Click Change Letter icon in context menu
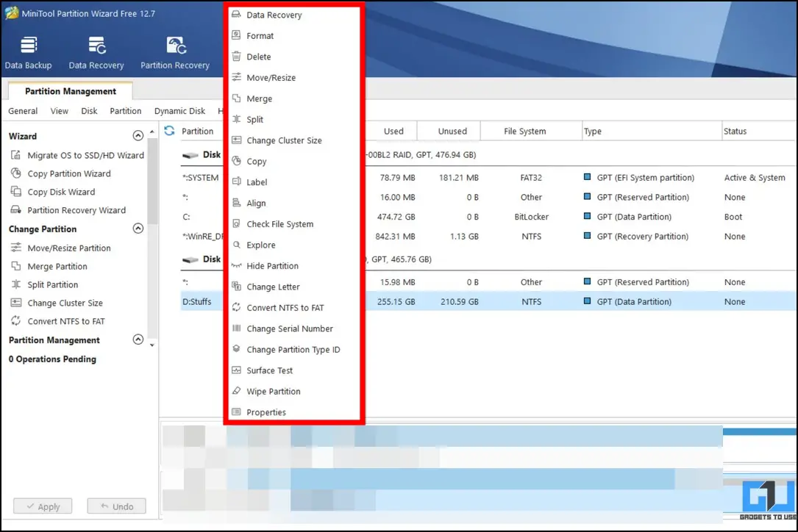This screenshot has height=532, width=798. (236, 286)
